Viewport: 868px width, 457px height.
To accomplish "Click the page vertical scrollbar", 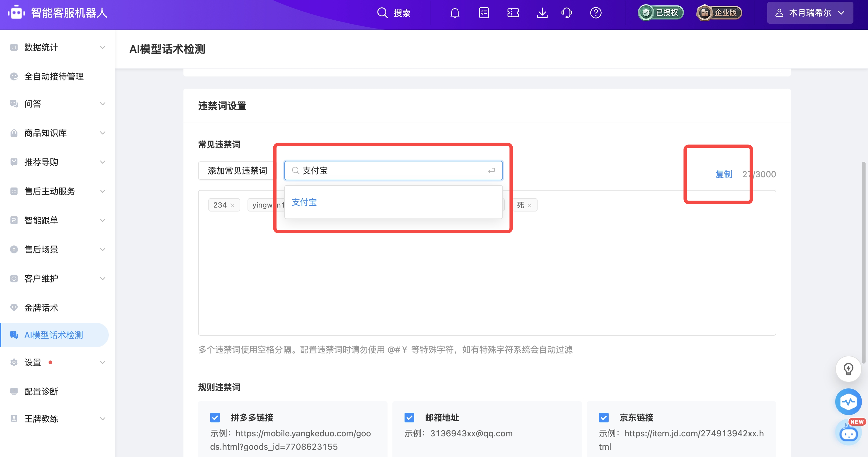I will coord(864,263).
